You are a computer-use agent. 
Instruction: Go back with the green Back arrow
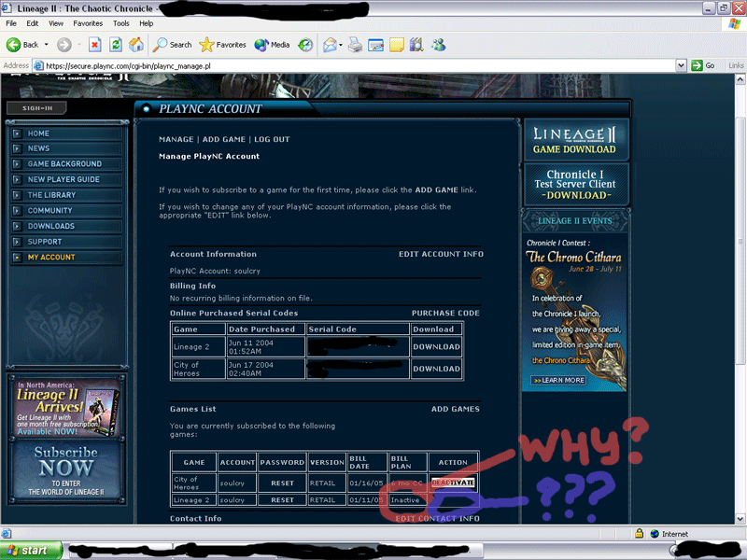coord(22,45)
